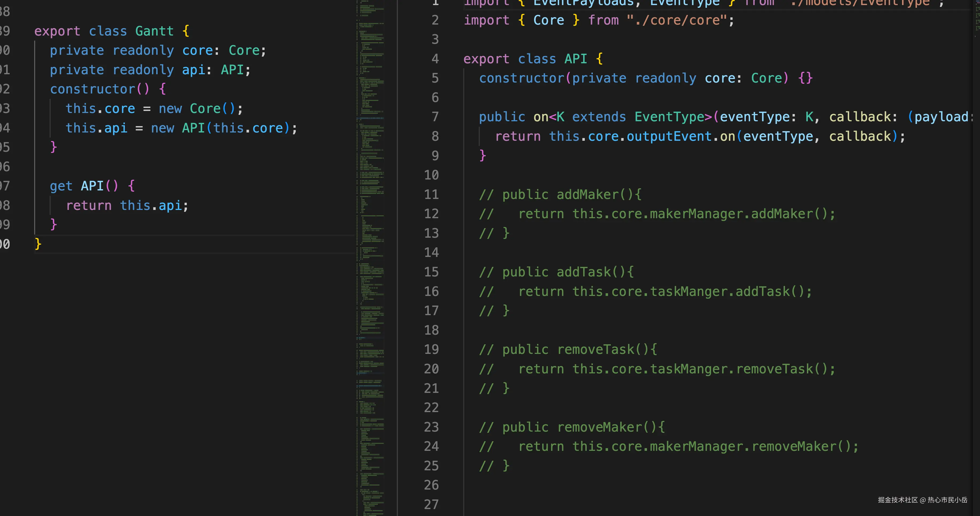The height and width of the screenshot is (516, 980).
Task: Click the outputEvent property in return statement
Action: point(669,136)
